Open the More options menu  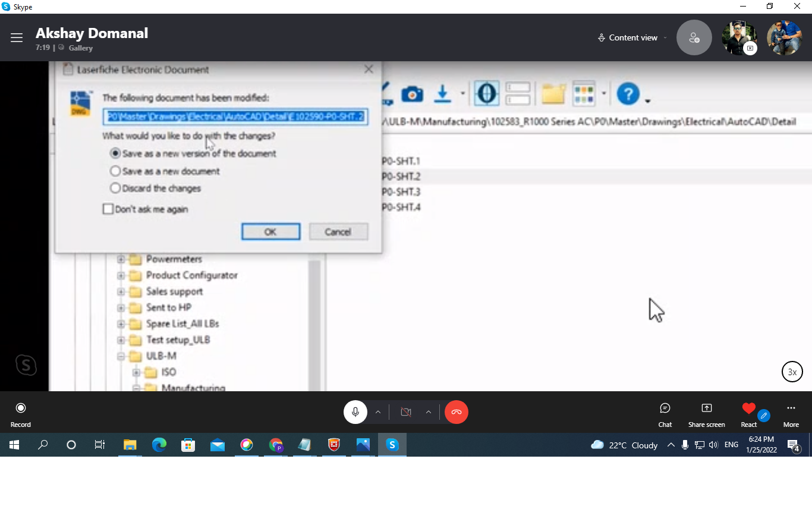791,414
